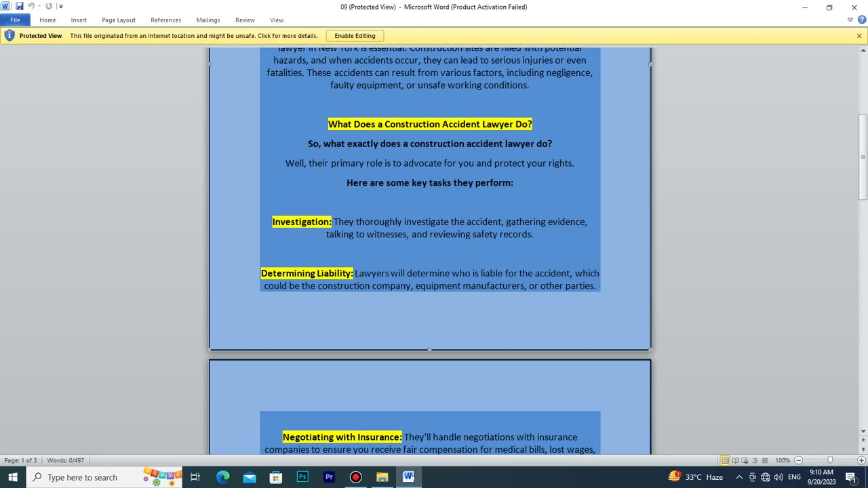Click the highlighted 'Negotiating with Insurance:' text

coord(342,437)
